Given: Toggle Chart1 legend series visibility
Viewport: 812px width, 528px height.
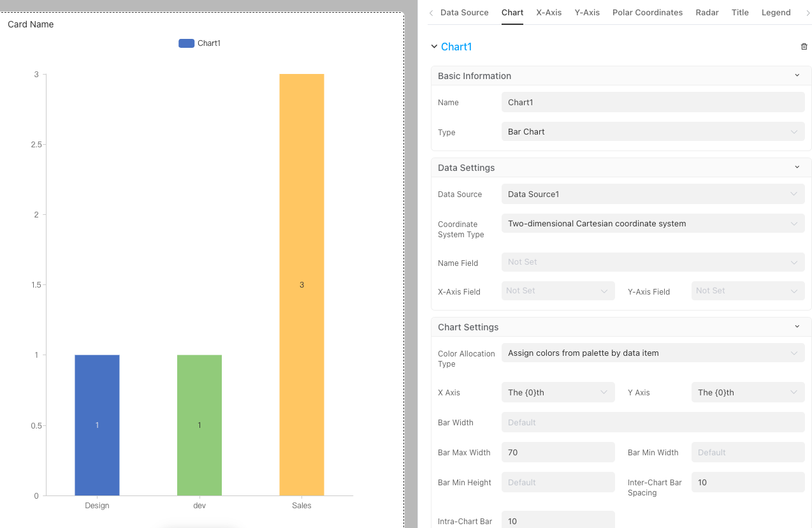Looking at the screenshot, I should pos(199,43).
